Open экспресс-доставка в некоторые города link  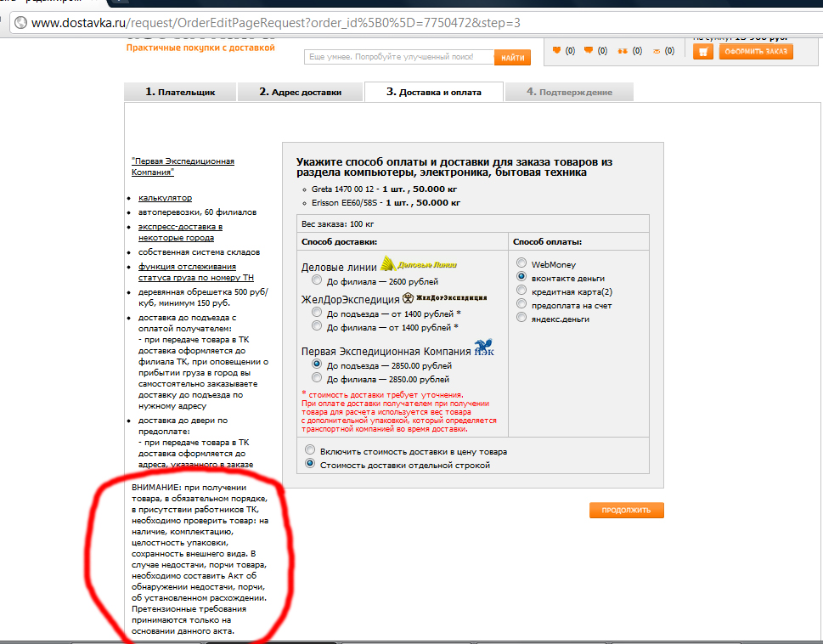point(180,232)
